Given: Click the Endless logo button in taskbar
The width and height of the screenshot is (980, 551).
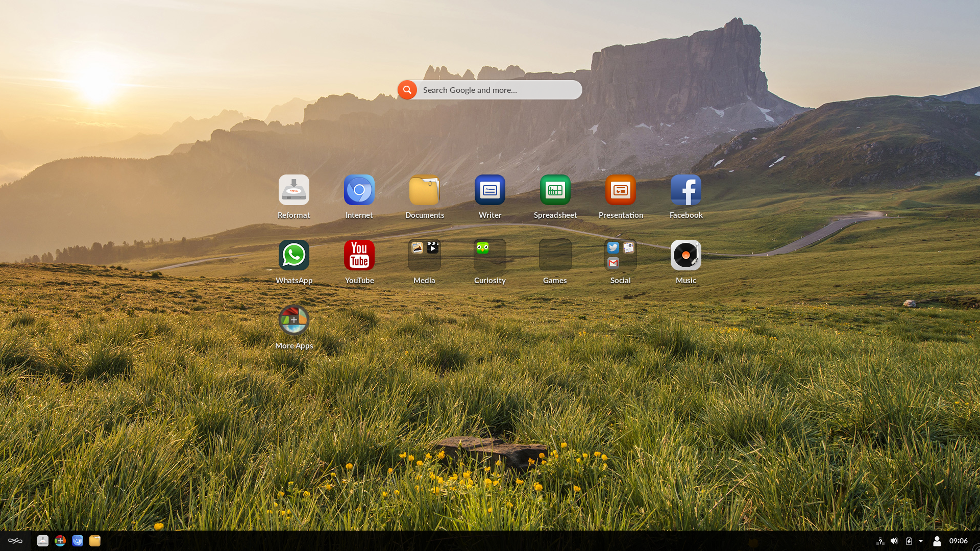Looking at the screenshot, I should coord(15,541).
